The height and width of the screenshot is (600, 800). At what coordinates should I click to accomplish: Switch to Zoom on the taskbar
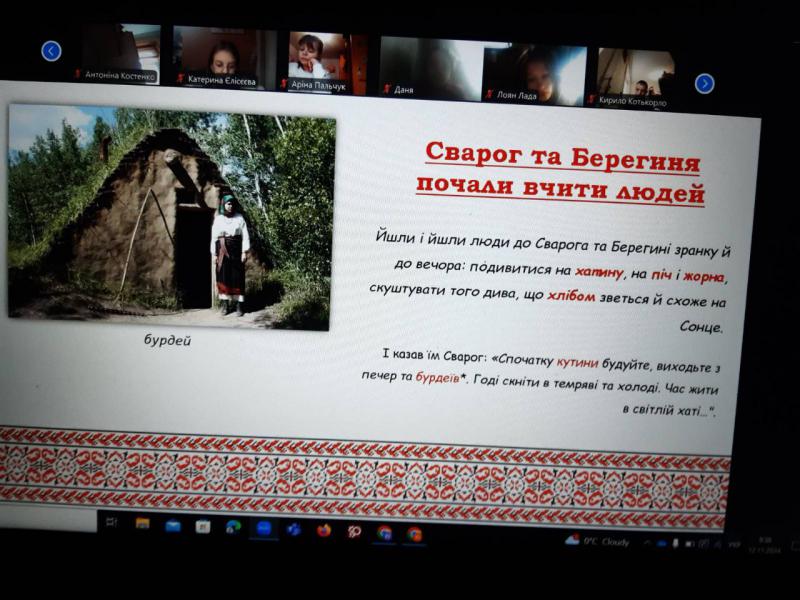point(264,529)
